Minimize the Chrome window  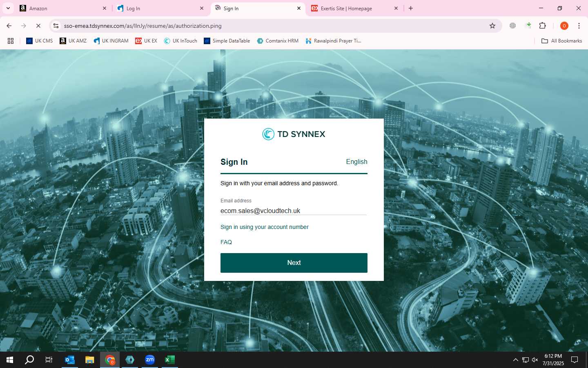pyautogui.click(x=541, y=8)
